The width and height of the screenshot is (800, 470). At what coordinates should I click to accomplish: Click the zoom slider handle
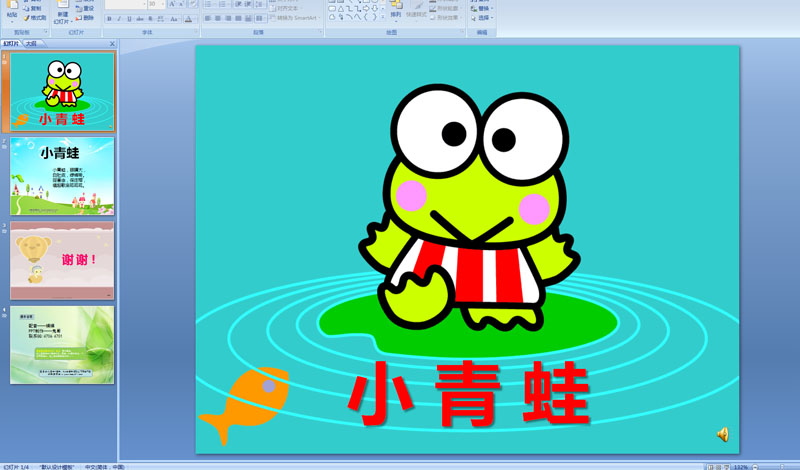(782, 467)
